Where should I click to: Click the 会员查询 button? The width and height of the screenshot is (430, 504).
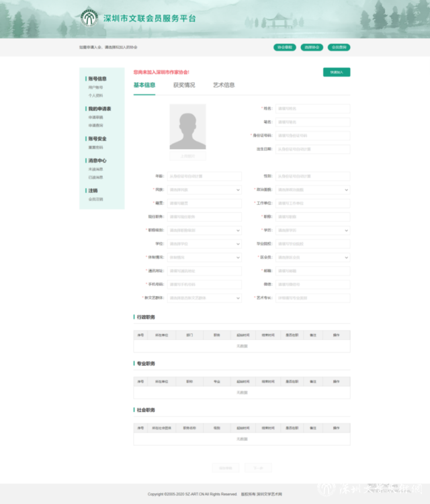coord(339,47)
